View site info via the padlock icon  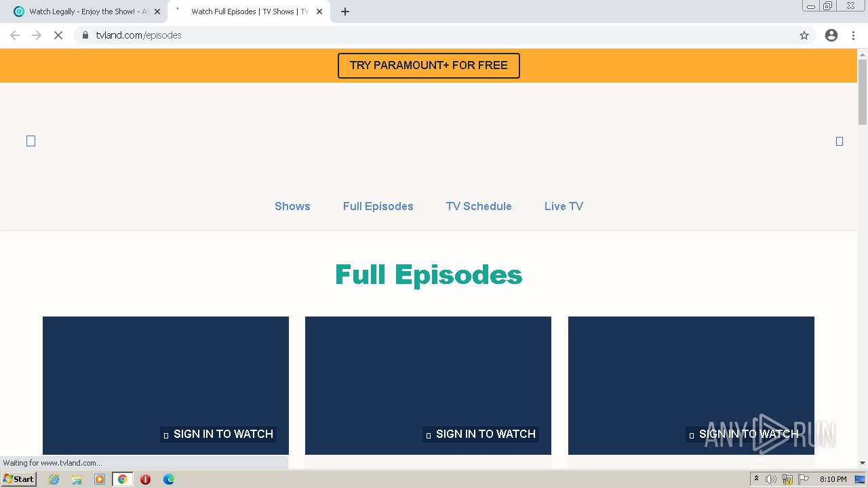[85, 35]
